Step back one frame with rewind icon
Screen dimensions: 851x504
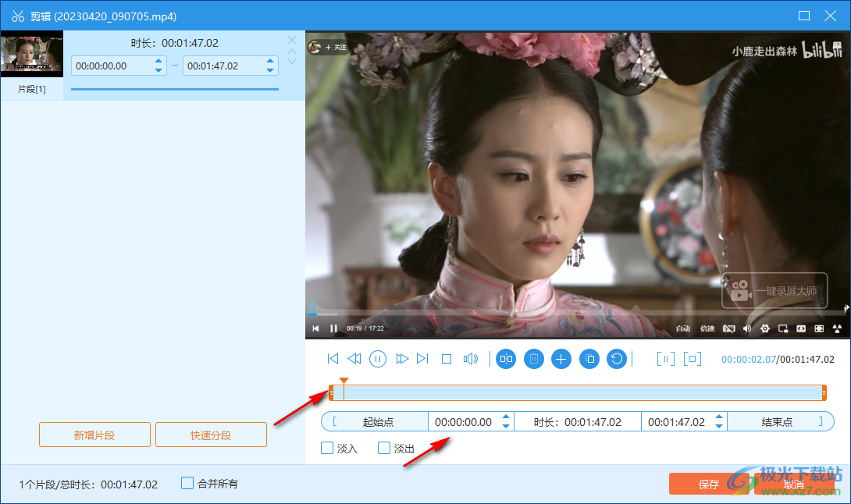tap(354, 359)
